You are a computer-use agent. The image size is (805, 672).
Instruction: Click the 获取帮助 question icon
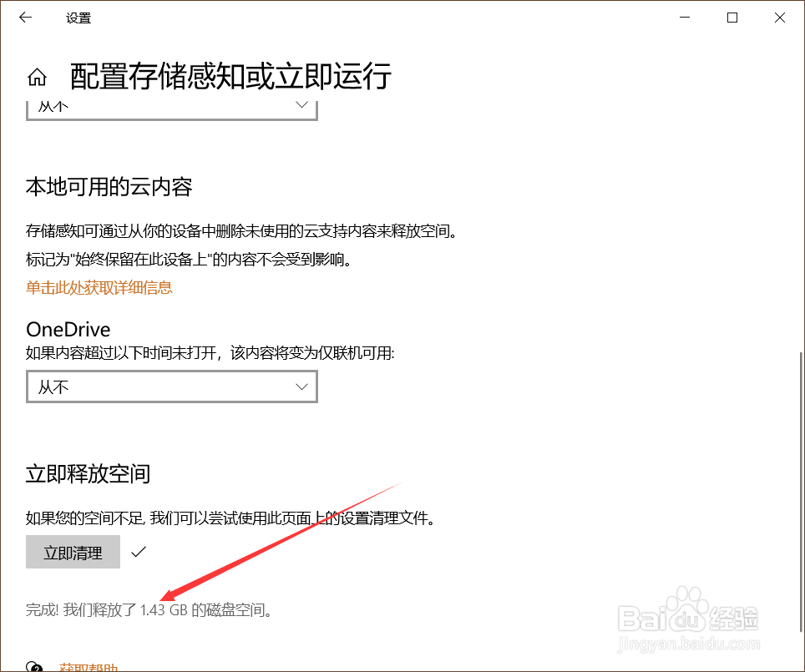pyautogui.click(x=35, y=667)
